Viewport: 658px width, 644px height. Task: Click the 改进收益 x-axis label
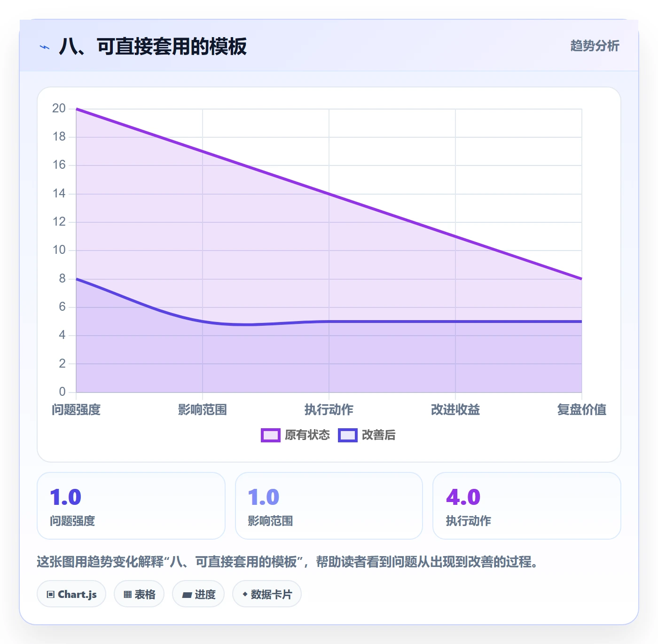[455, 410]
